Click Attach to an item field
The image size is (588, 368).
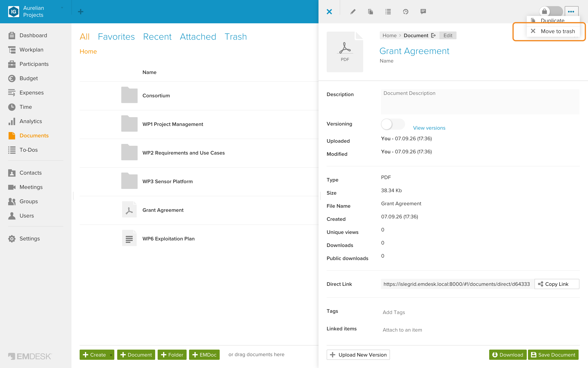pyautogui.click(x=402, y=330)
